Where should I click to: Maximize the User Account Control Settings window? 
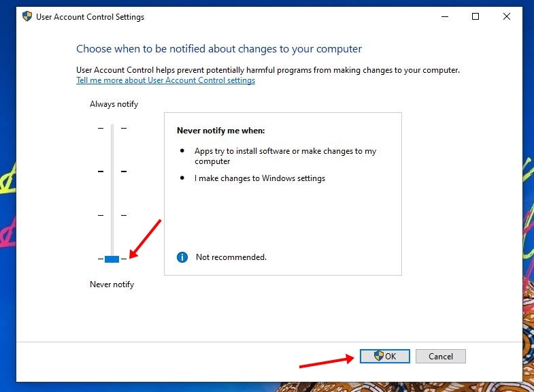click(x=475, y=16)
